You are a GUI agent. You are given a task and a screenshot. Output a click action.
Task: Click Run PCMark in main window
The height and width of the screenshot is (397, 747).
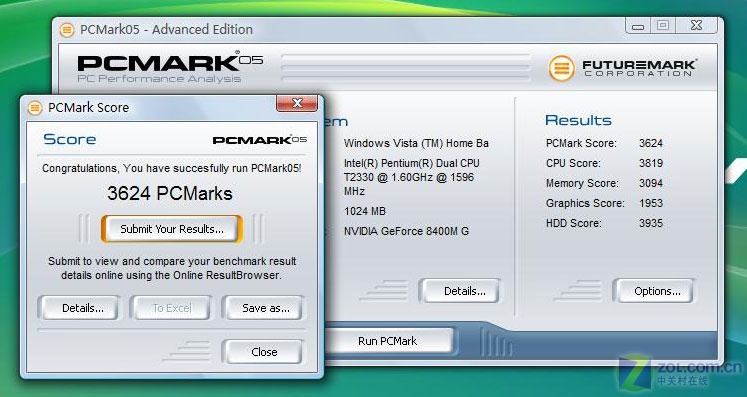click(387, 341)
